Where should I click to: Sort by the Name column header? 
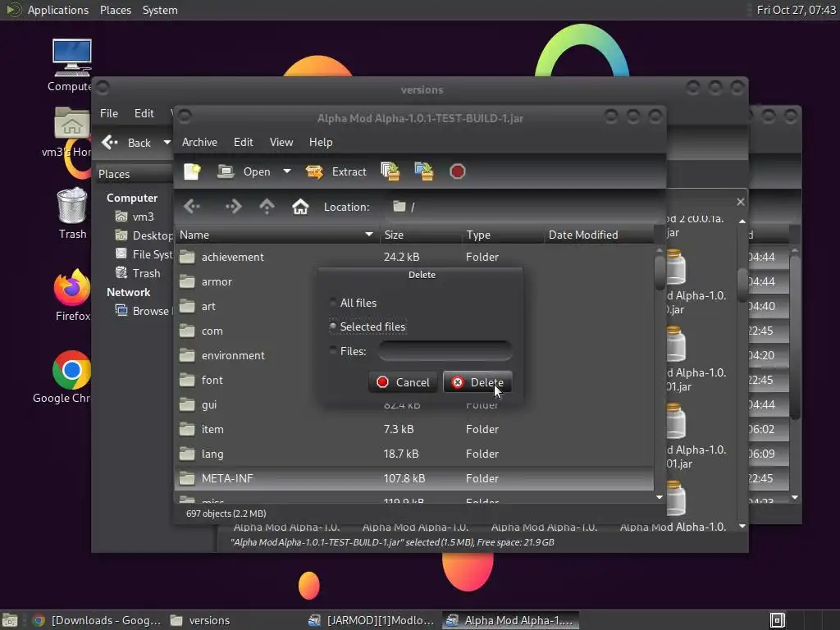coord(277,235)
